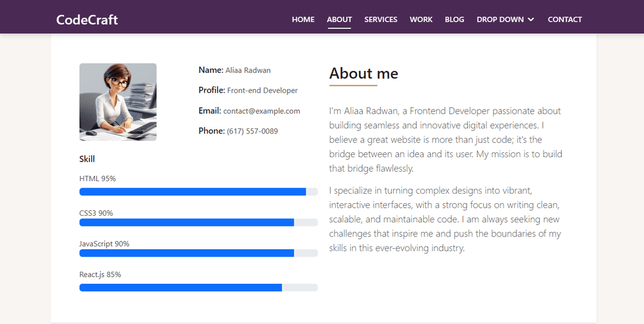644x324 pixels.
Task: Select the ABOUT nav item
Action: point(339,20)
